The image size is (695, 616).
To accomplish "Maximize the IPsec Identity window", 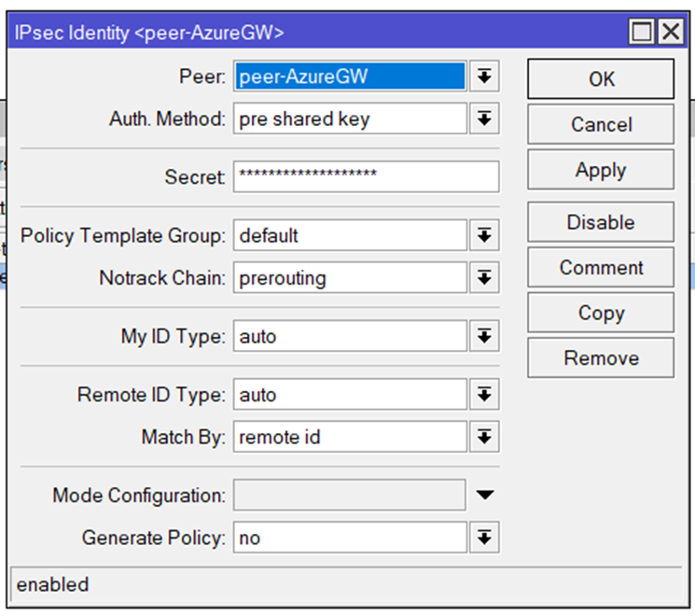I will point(642,32).
